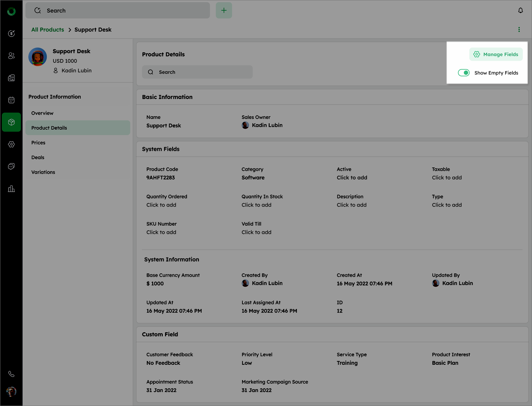Open the contacts icon in sidebar
This screenshot has height=406, width=532.
11,55
